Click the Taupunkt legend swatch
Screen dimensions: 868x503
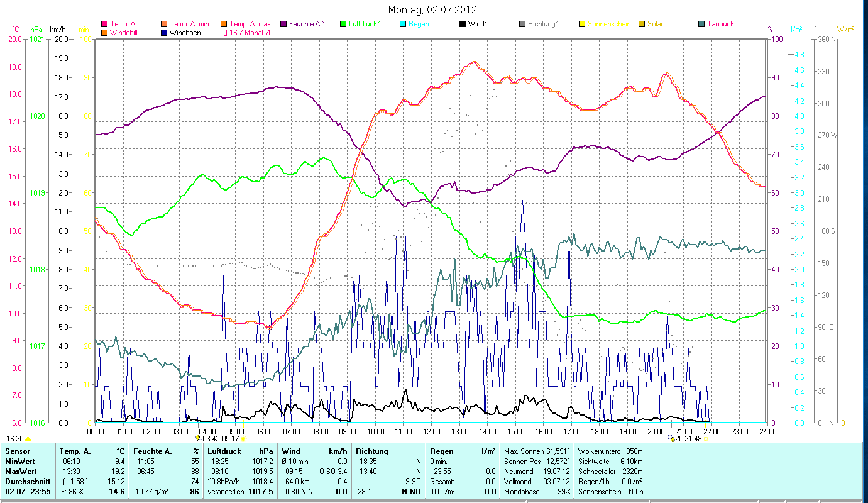(701, 24)
